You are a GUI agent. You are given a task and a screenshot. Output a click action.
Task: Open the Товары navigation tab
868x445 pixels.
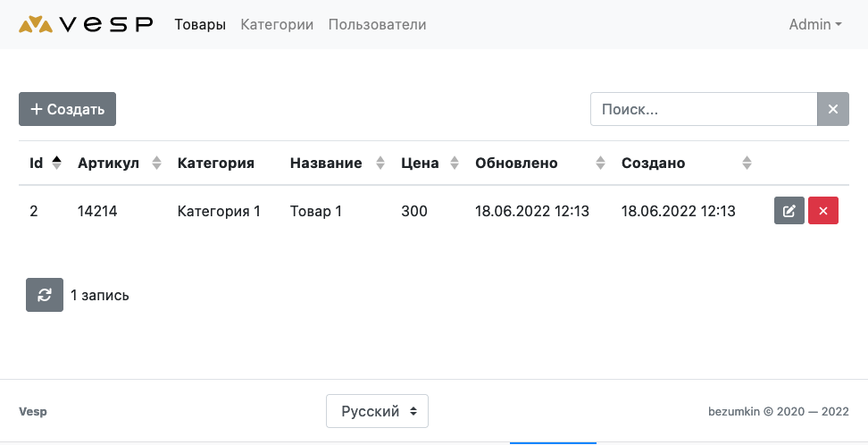(x=200, y=24)
